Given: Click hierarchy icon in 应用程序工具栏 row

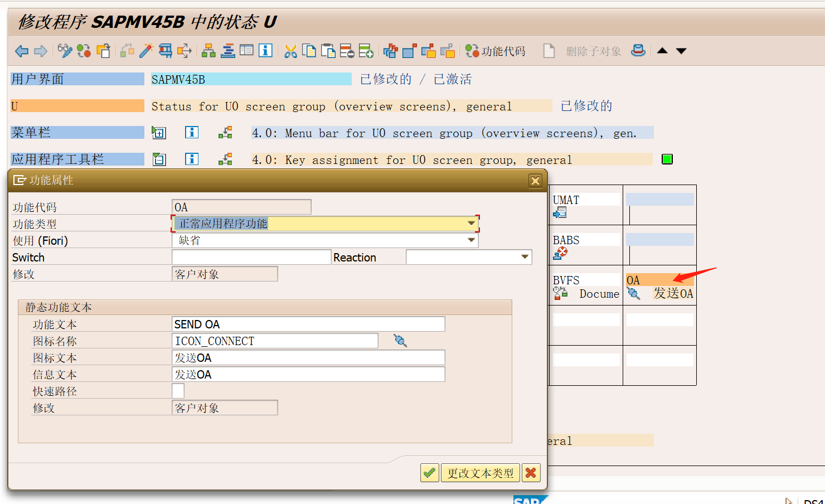Looking at the screenshot, I should tap(225, 159).
